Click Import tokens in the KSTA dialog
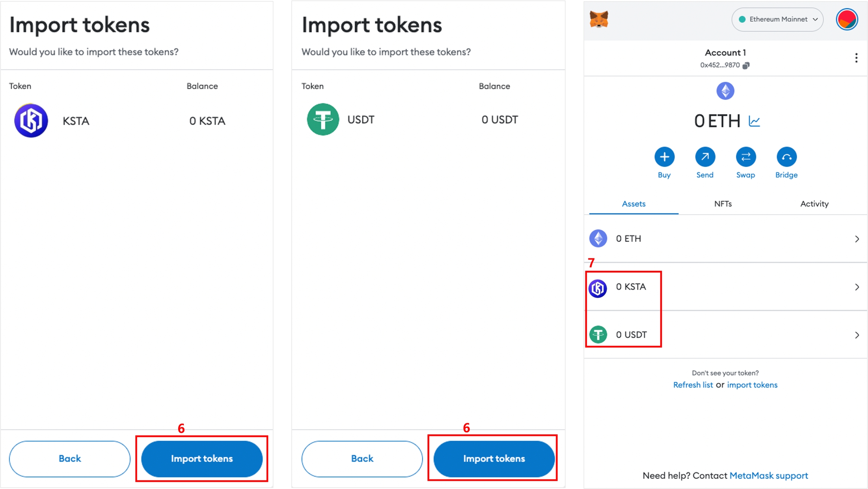This screenshot has width=868, height=489. [202, 459]
